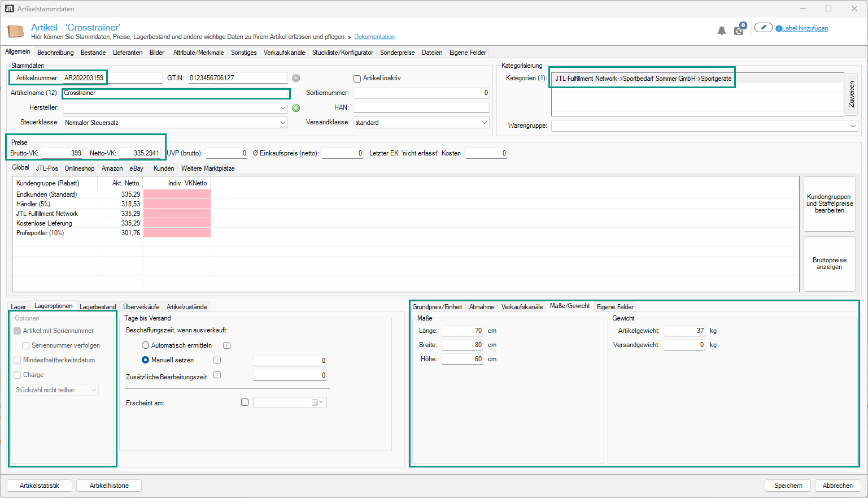Click the green plus icon next to Hersteller
This screenshot has height=498, width=868.
(296, 108)
